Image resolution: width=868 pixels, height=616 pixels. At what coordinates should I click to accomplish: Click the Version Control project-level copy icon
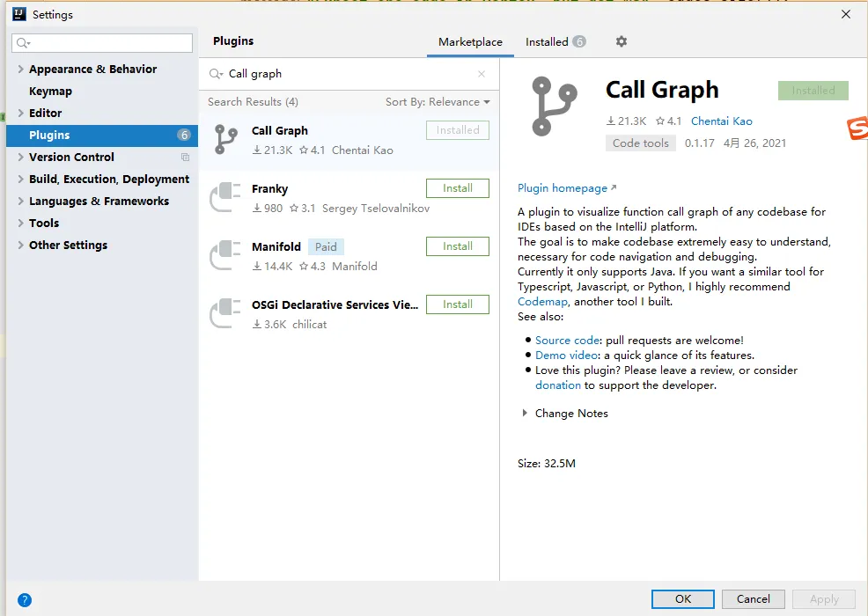point(186,158)
